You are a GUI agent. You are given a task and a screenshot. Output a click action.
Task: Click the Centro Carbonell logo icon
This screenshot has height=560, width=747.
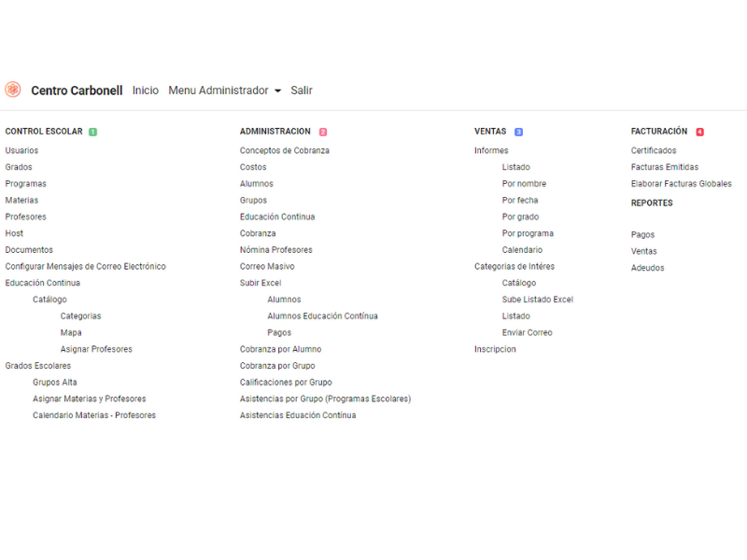tap(13, 90)
